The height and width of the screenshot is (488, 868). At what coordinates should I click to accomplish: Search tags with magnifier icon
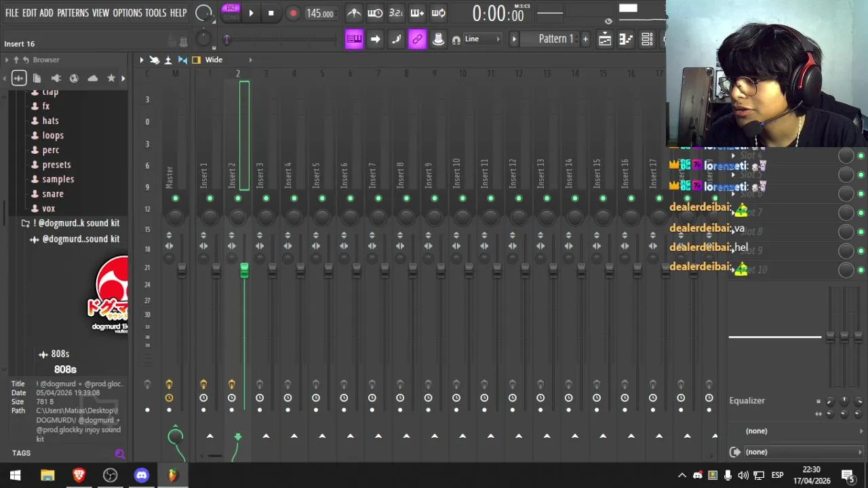(x=119, y=453)
